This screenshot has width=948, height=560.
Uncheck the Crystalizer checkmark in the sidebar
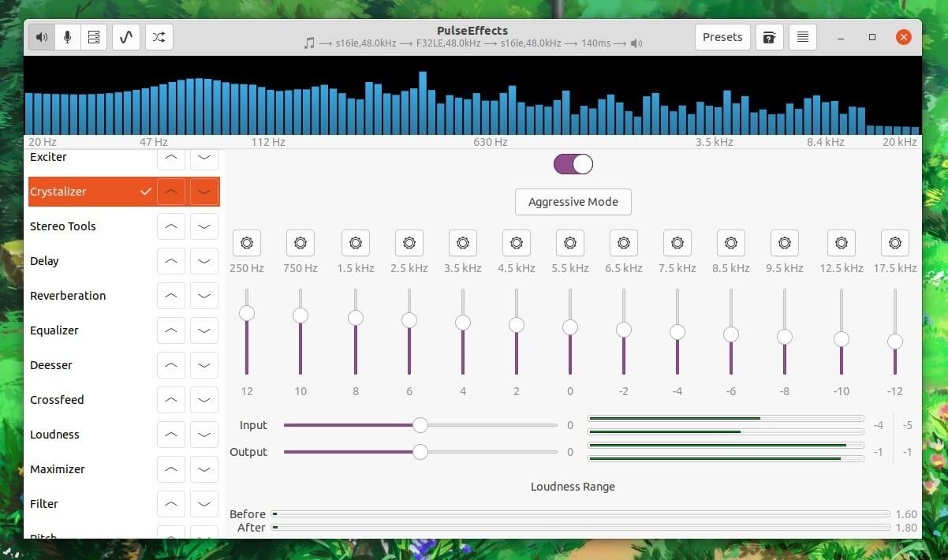(x=145, y=191)
